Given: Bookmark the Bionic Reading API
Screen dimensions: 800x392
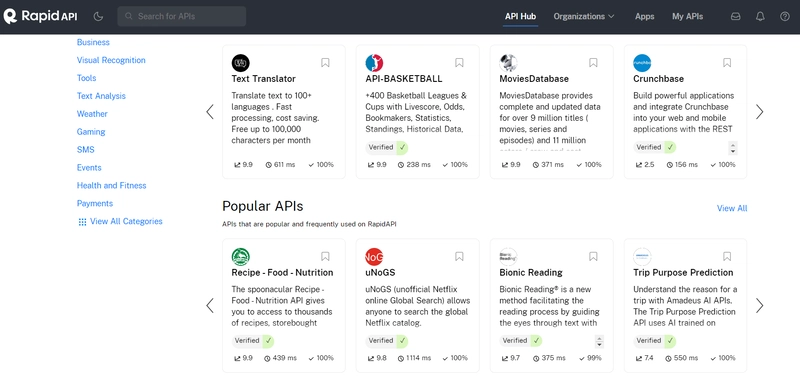Looking at the screenshot, I should tap(593, 256).
